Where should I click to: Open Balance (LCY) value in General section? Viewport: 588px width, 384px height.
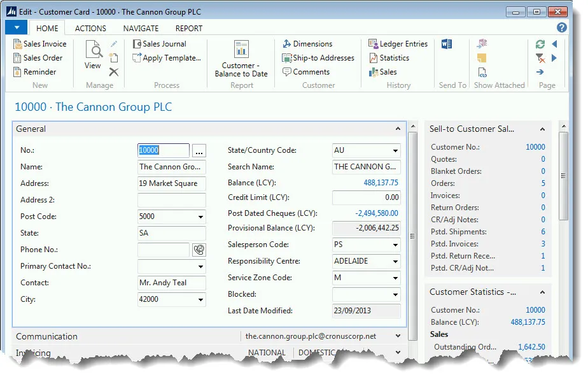[381, 183]
